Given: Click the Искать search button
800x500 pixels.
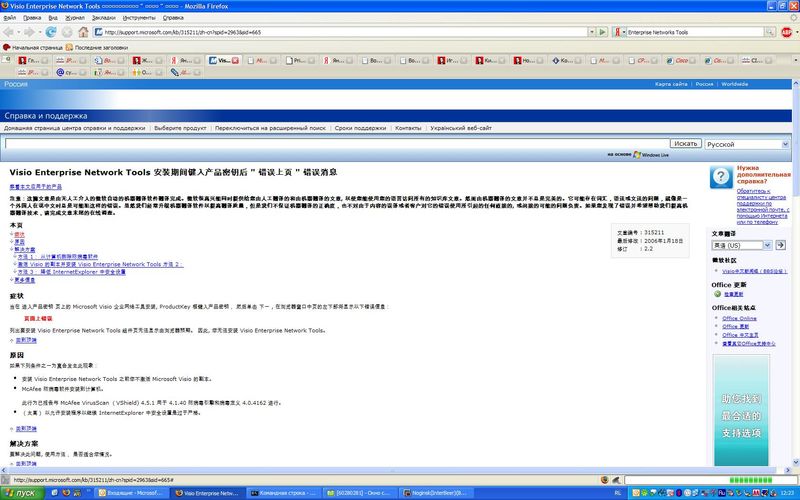Looking at the screenshot, I should point(686,144).
